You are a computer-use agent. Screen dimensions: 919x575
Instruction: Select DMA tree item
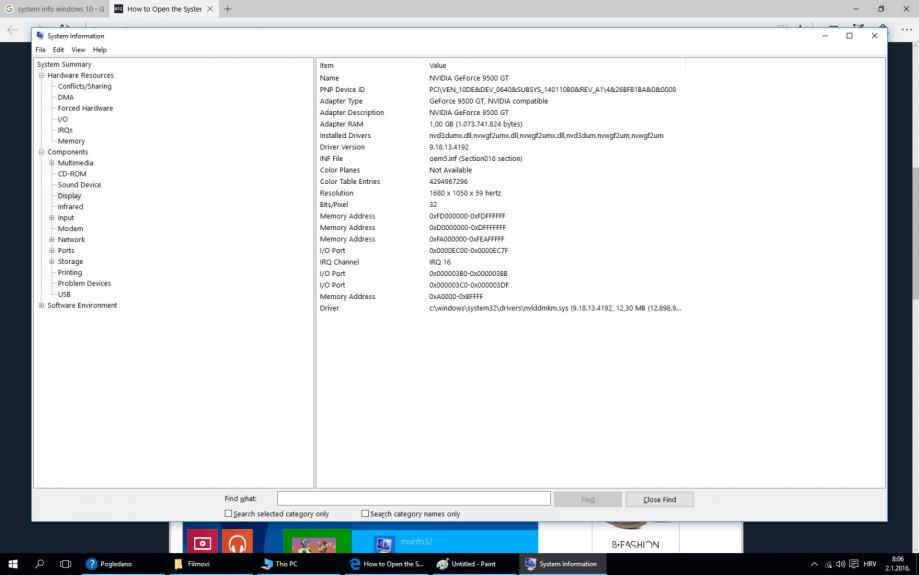tap(66, 97)
